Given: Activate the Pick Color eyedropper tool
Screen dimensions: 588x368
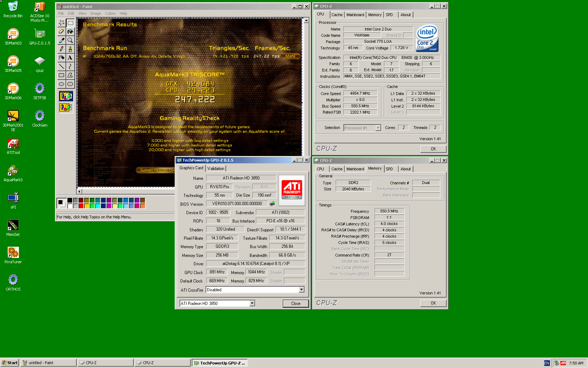Looking at the screenshot, I should click(x=62, y=40).
